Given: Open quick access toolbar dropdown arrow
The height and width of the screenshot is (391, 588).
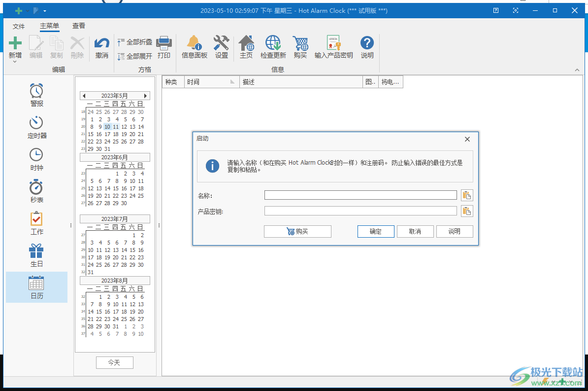Looking at the screenshot, I should point(45,11).
